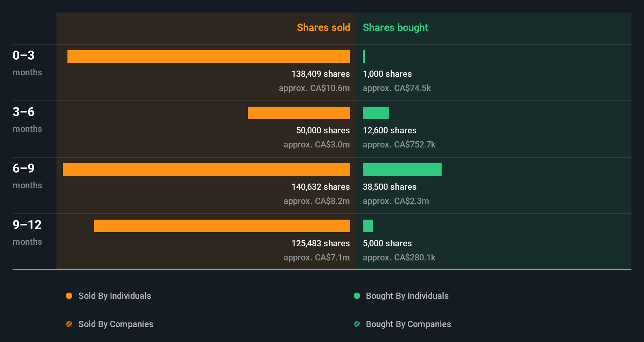The height and width of the screenshot is (342, 644).
Task: Click the 125,483 shares value
Action: [320, 243]
